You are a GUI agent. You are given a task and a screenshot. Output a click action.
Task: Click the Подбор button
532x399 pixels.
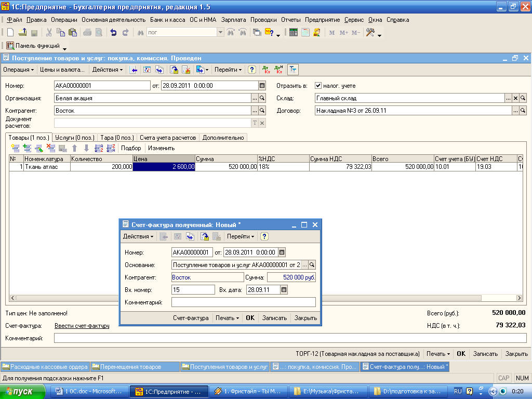(x=131, y=148)
